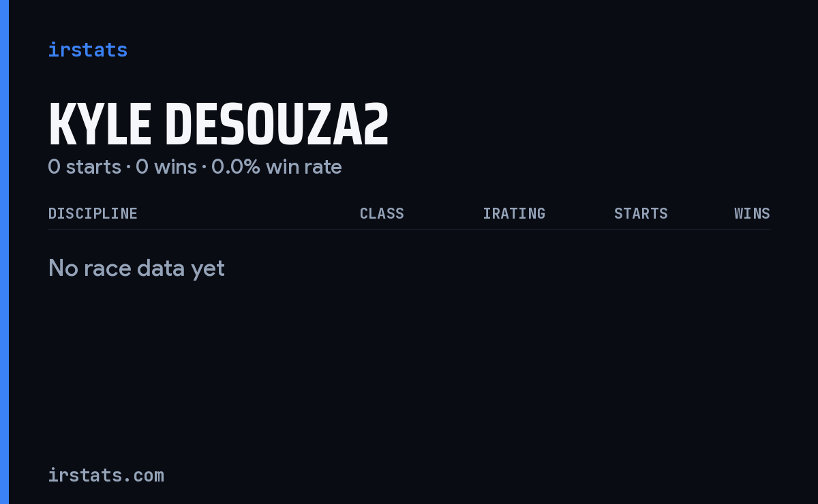818x504 pixels.
Task: Click the blue vertical accent bar
Action: tap(4, 252)
